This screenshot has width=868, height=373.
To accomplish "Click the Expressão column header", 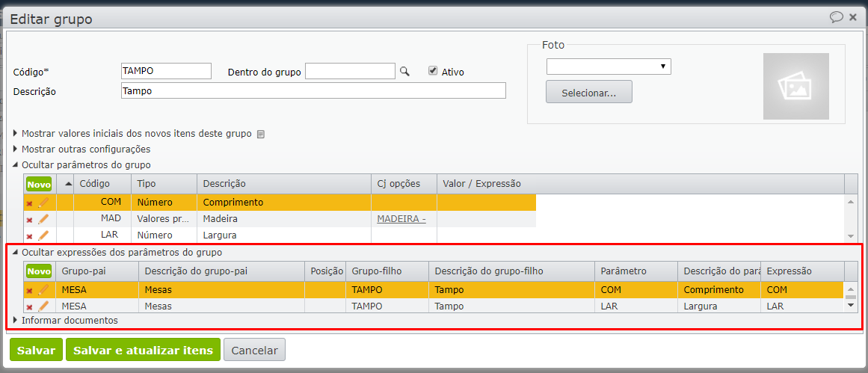I will [x=802, y=271].
